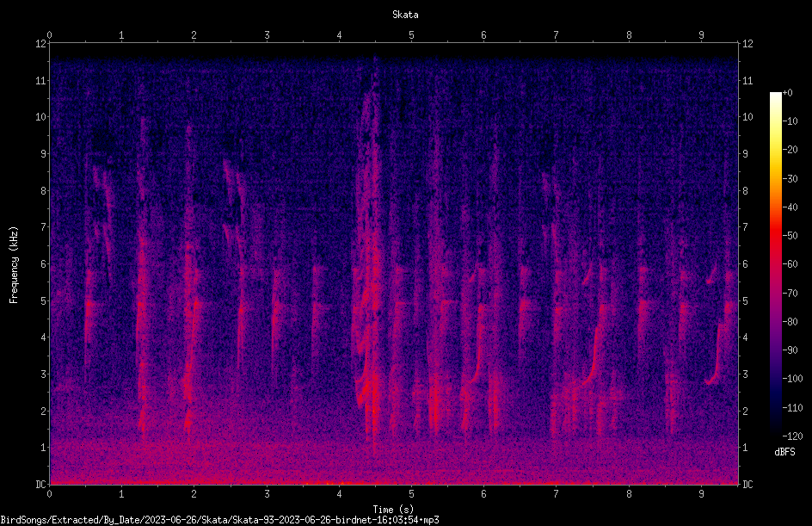Viewport: 812px width, 526px height.
Task: Select the "-30" colorbar label
Action: (790, 179)
